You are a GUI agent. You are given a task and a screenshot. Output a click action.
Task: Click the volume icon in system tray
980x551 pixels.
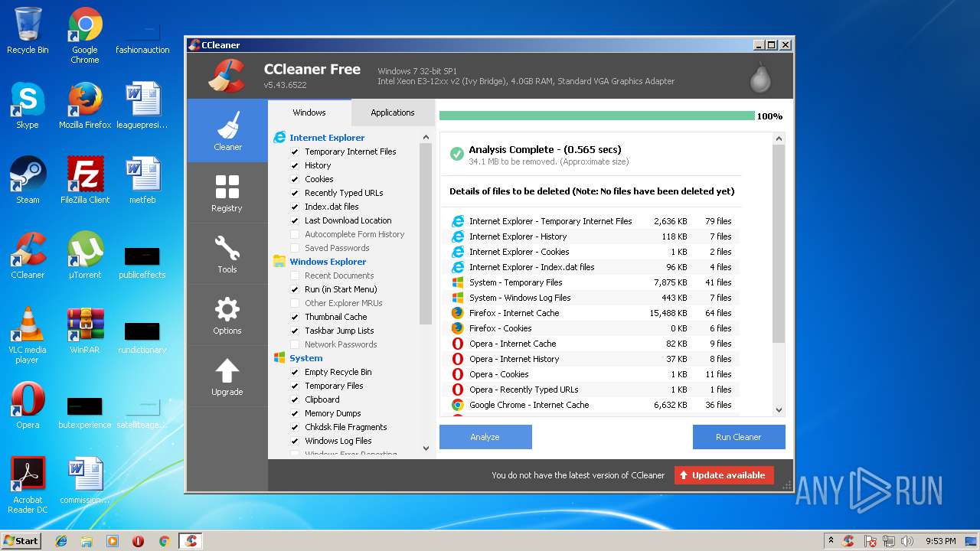pyautogui.click(x=907, y=541)
